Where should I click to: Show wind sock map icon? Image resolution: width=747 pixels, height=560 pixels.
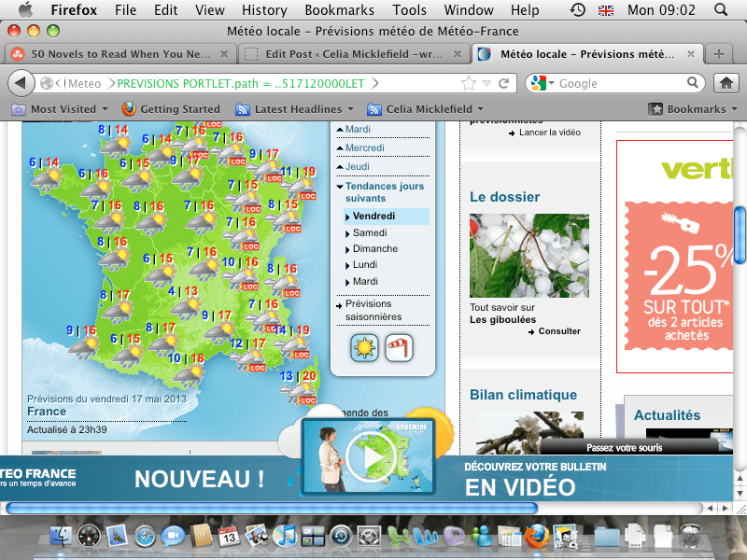click(x=399, y=347)
